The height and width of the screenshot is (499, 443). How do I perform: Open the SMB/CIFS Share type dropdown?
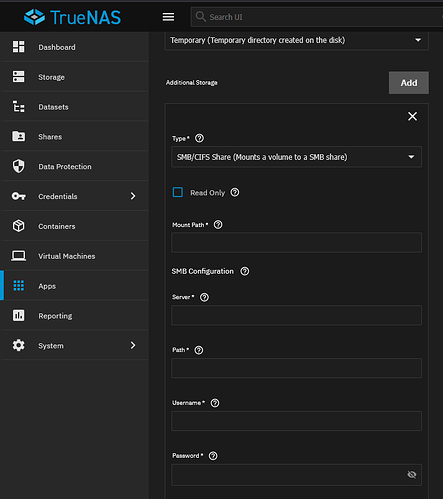click(x=296, y=157)
